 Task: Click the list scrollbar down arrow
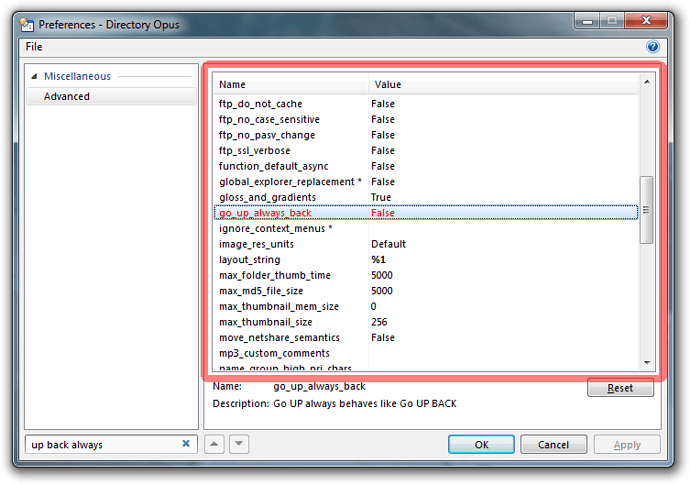[647, 363]
